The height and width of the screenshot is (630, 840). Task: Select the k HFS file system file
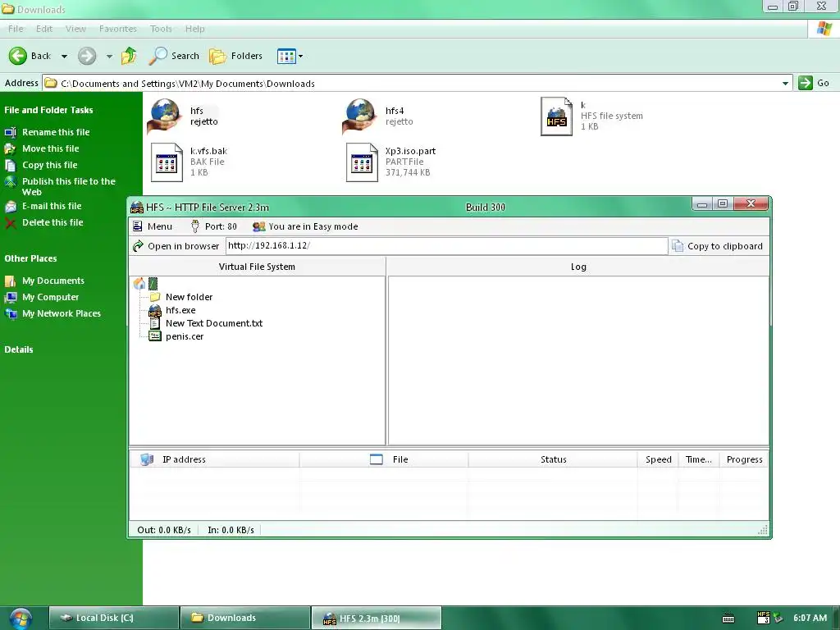point(591,116)
